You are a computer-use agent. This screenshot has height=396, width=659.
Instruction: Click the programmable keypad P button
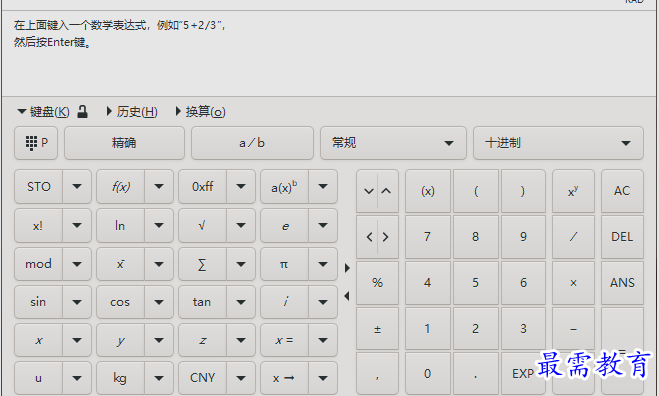36,143
